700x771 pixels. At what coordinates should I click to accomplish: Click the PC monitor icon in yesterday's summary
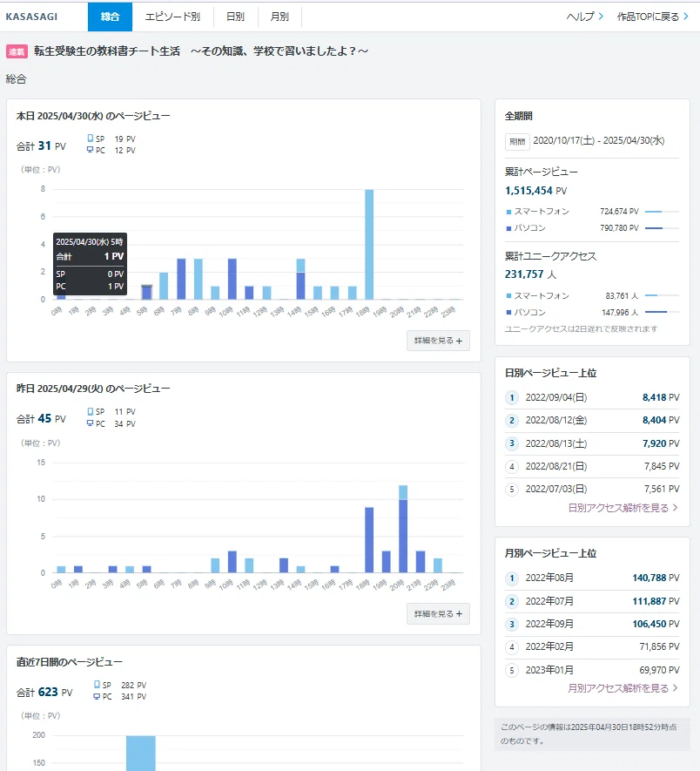pyautogui.click(x=90, y=423)
